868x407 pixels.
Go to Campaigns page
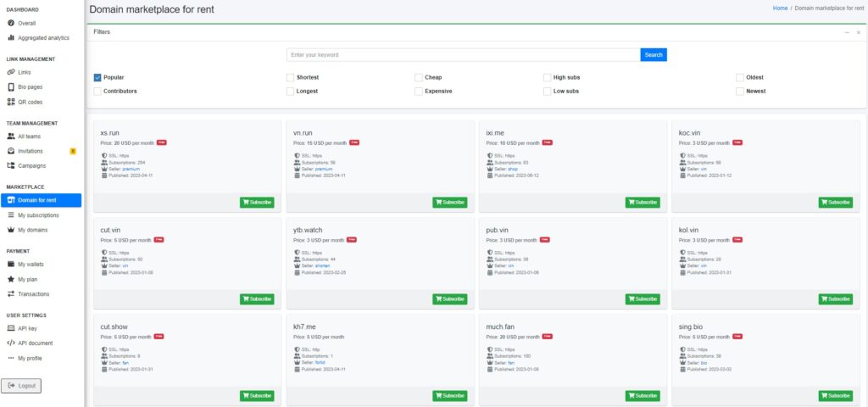pyautogui.click(x=41, y=165)
